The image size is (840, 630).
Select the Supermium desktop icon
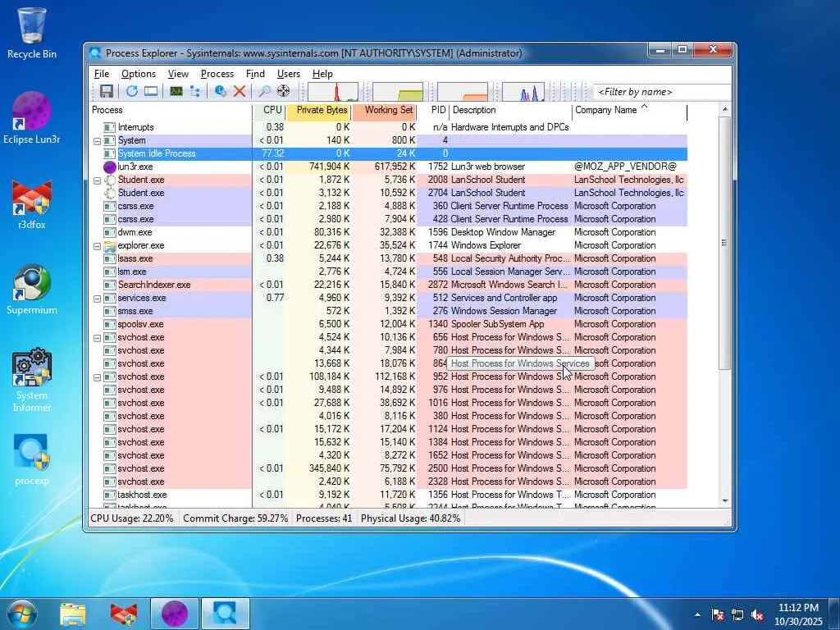click(32, 290)
